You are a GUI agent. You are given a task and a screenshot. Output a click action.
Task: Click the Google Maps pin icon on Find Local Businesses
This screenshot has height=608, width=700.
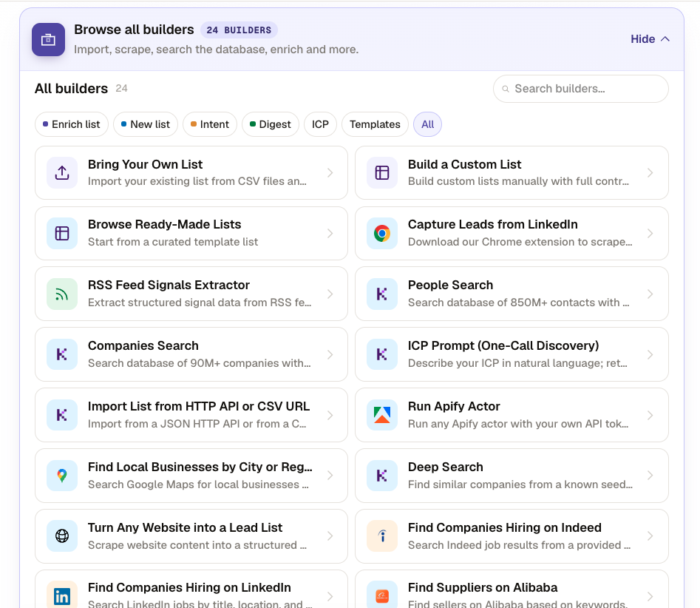tap(62, 476)
